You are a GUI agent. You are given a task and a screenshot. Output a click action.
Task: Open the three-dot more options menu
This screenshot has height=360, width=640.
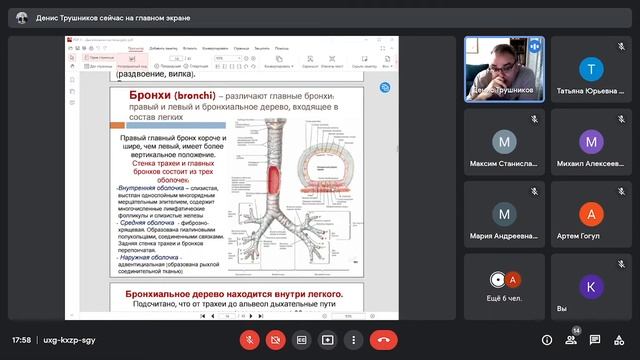coord(353,340)
